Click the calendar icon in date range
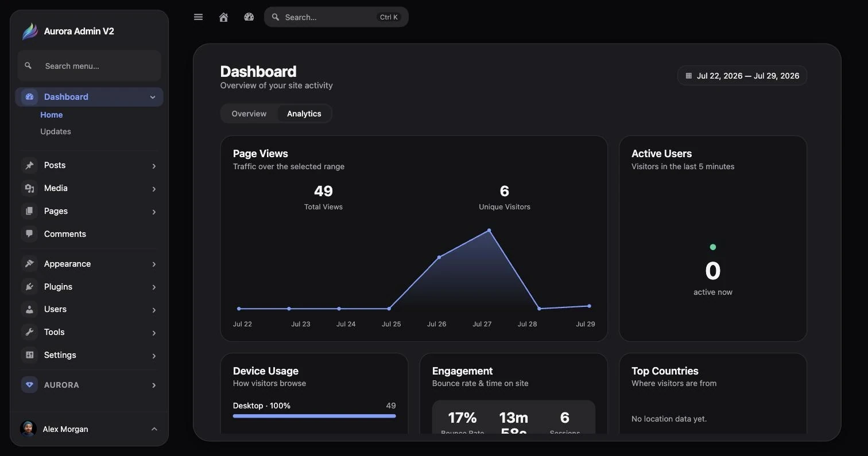Screen dimensions: 868x456 [x=689, y=76]
